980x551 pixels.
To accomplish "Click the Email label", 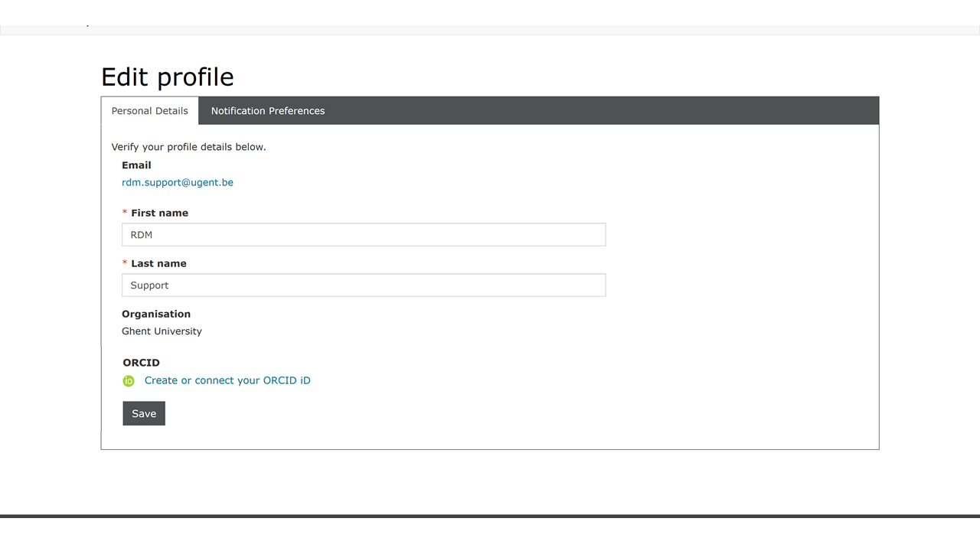I will pyautogui.click(x=136, y=165).
